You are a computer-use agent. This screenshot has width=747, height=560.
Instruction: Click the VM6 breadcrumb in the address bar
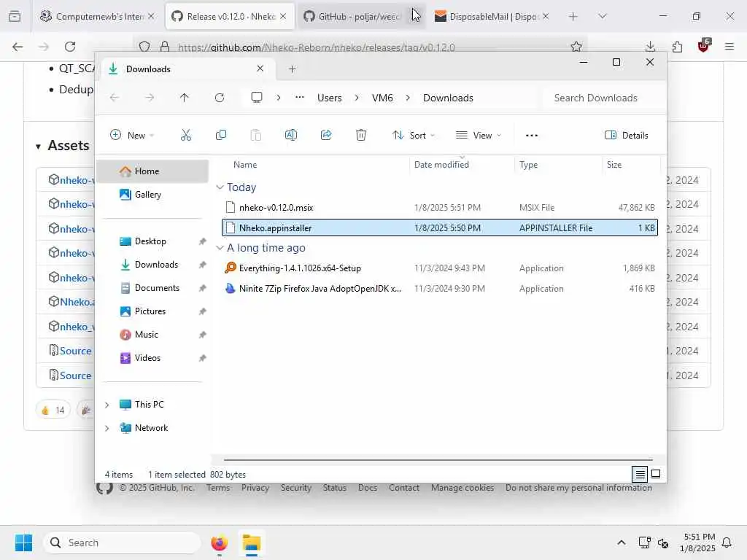[382, 98]
